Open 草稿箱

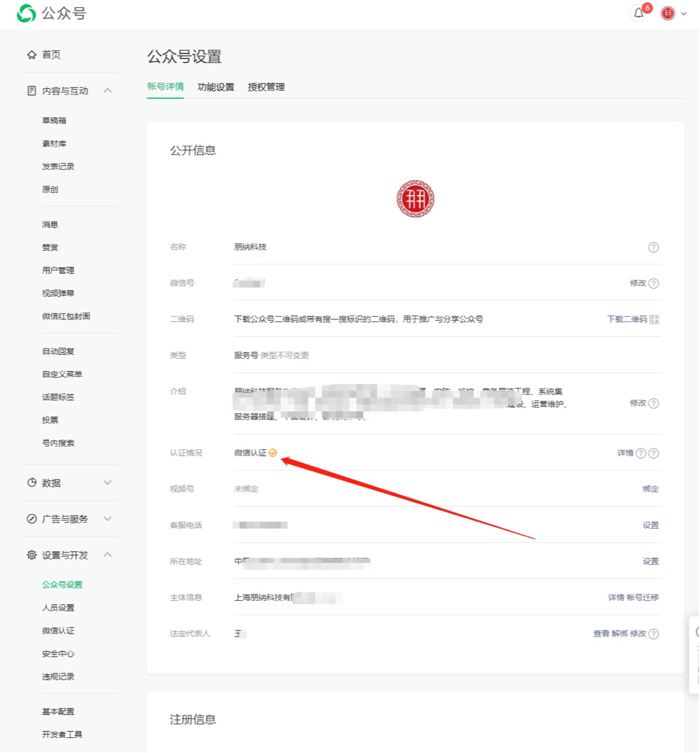[x=54, y=120]
